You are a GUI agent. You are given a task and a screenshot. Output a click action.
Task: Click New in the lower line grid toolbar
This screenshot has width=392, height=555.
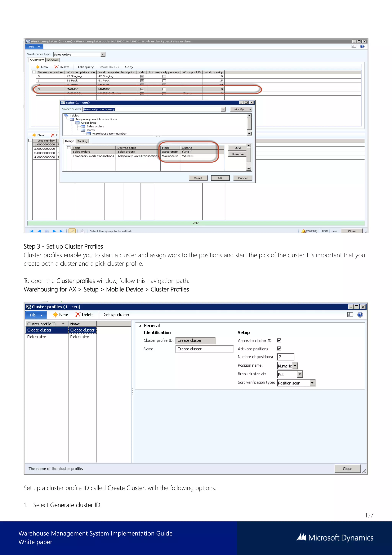[39, 135]
